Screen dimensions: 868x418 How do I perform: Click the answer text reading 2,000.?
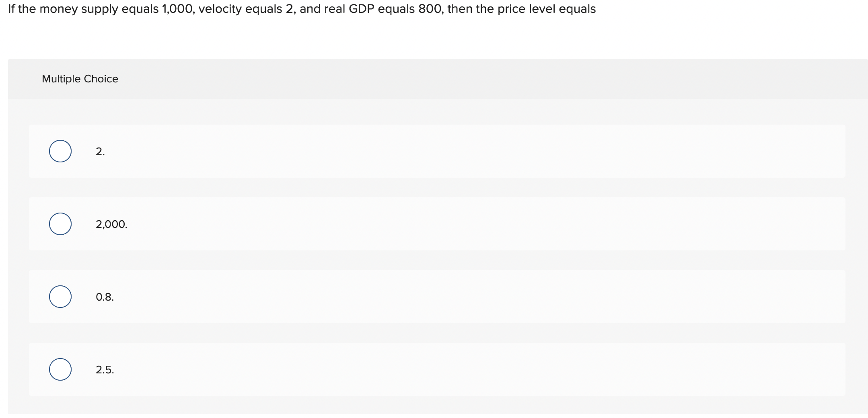tap(111, 224)
